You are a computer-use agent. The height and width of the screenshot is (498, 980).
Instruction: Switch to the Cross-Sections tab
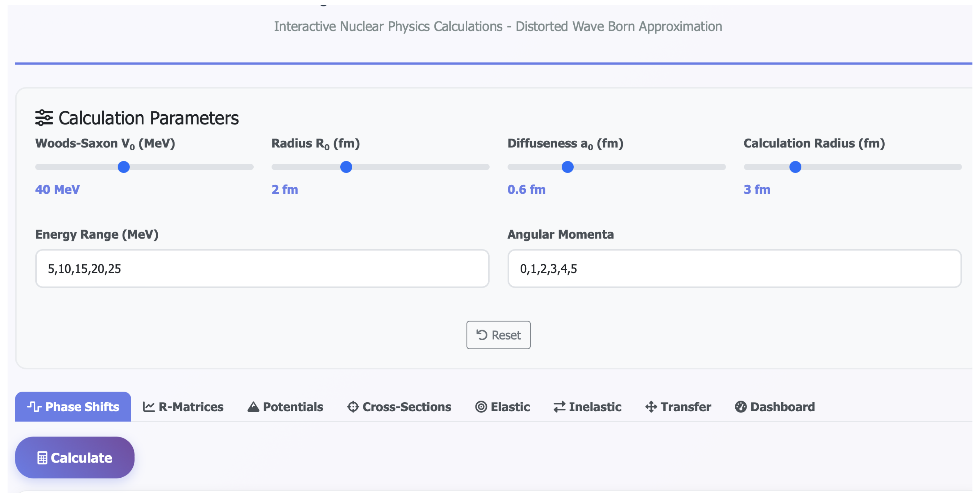399,407
